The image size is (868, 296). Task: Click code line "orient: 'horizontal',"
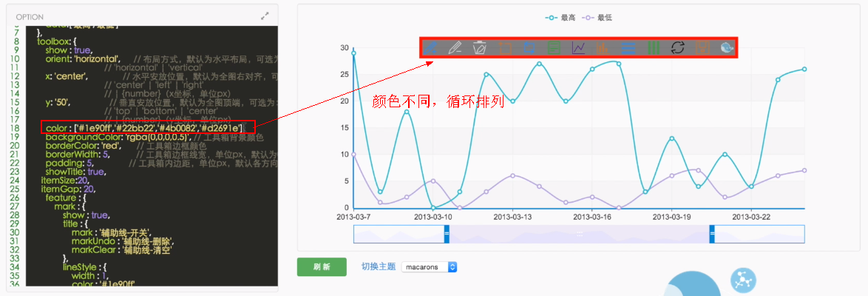pyautogui.click(x=83, y=58)
